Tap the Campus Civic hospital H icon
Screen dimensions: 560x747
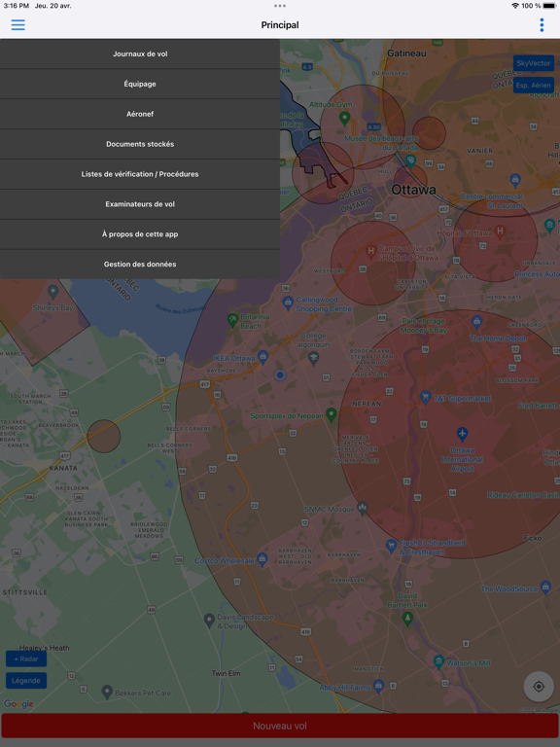[370, 252]
